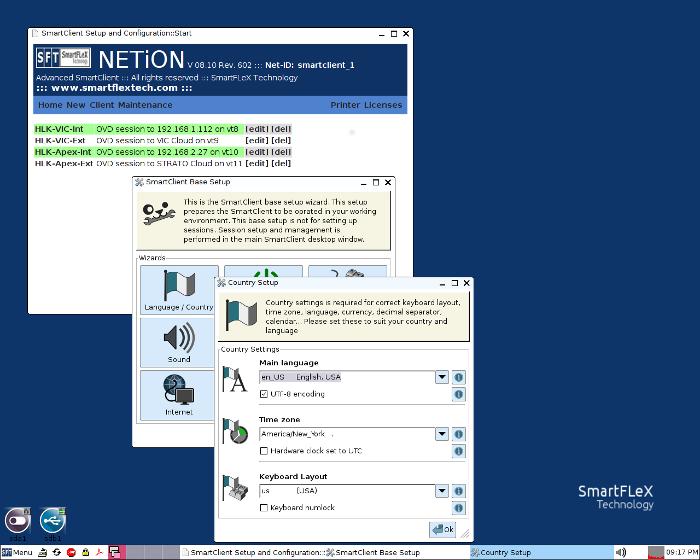Edit the HLK-VIC-Ext session
700x560 pixels.
pyautogui.click(x=257, y=140)
